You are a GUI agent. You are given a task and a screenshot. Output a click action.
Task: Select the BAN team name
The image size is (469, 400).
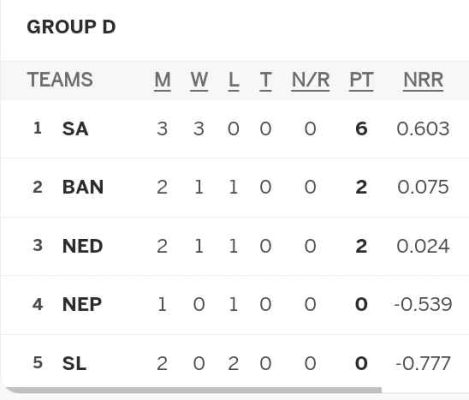83,187
